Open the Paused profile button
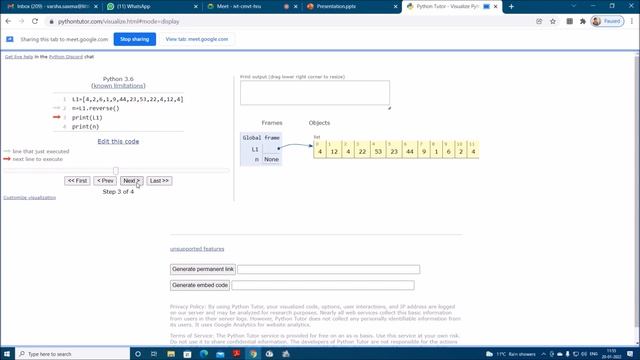Image resolution: width=640 pixels, height=360 pixels. [607, 21]
